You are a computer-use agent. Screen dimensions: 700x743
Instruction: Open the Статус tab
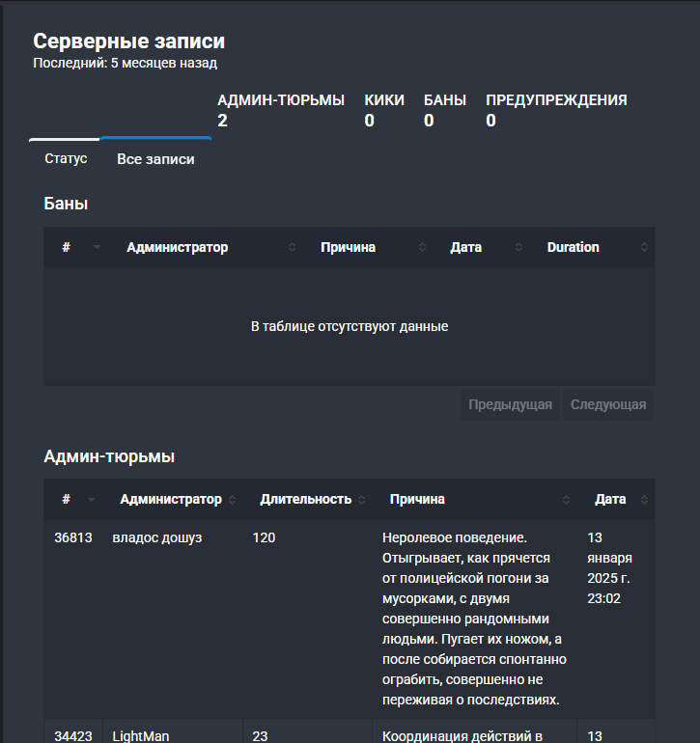point(66,159)
